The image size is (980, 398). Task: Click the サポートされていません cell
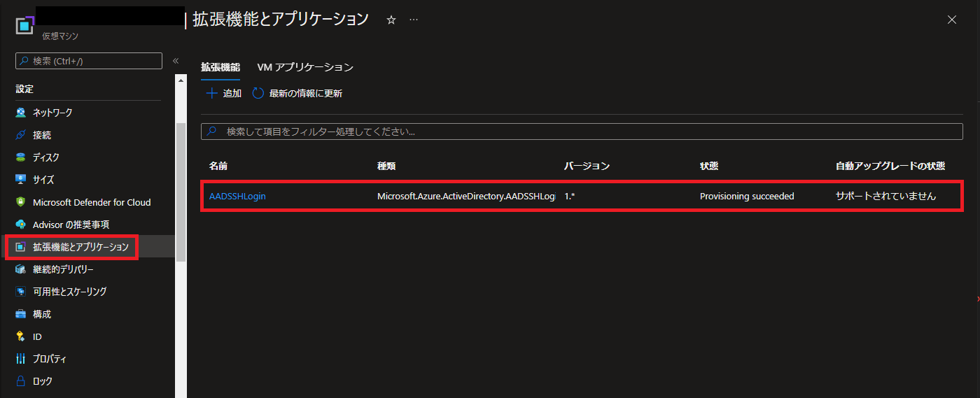[885, 197]
